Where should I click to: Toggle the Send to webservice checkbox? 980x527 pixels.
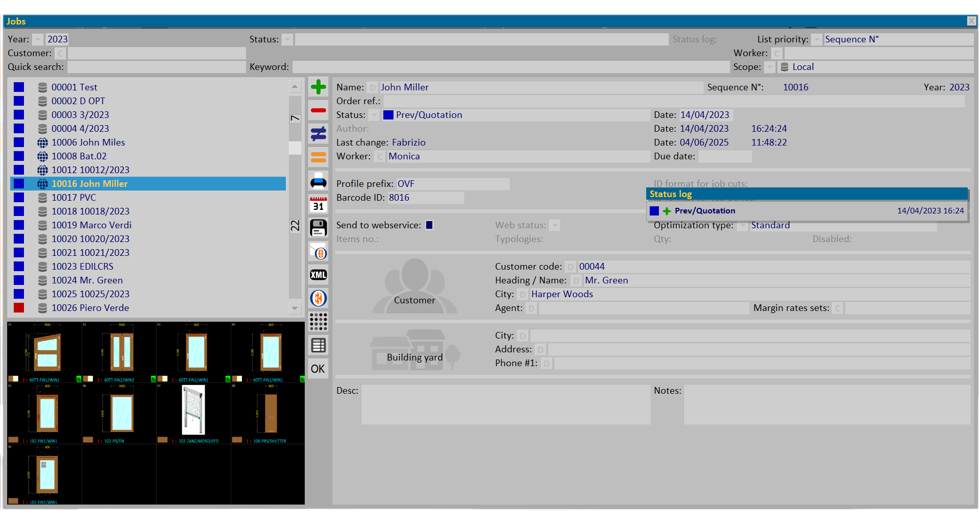(x=429, y=225)
